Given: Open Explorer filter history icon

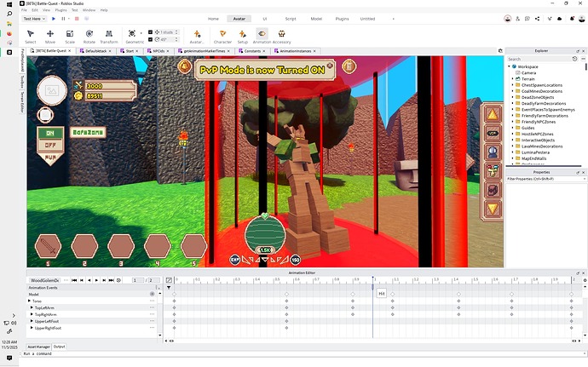Looking at the screenshot, I should (x=574, y=59).
